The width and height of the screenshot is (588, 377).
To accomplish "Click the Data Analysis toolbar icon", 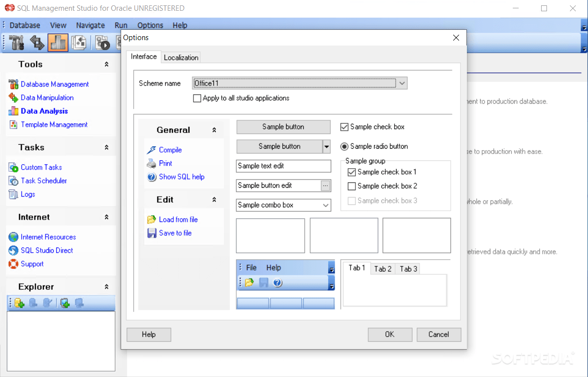I will pyautogui.click(x=58, y=42).
